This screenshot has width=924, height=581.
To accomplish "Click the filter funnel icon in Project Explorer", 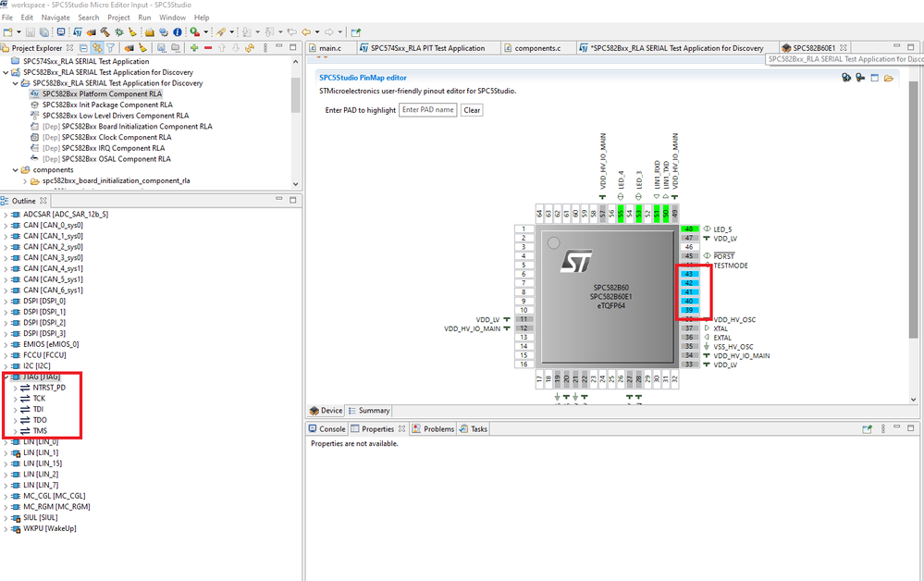I will [x=110, y=48].
